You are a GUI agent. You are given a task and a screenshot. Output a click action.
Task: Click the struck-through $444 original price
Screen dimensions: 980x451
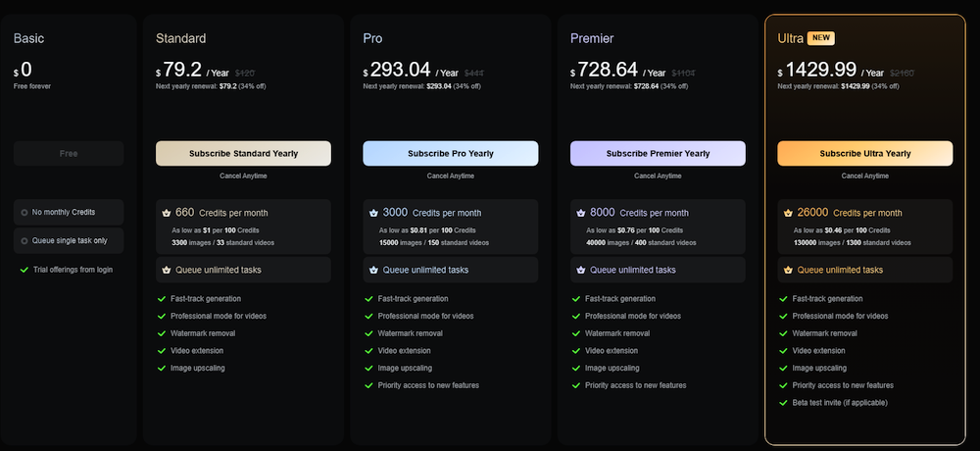[x=474, y=74]
